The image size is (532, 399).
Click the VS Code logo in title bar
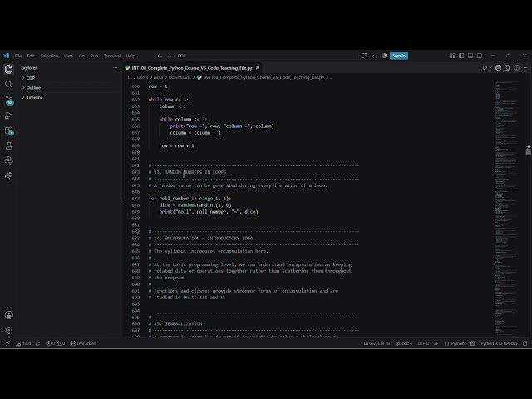(x=7, y=56)
